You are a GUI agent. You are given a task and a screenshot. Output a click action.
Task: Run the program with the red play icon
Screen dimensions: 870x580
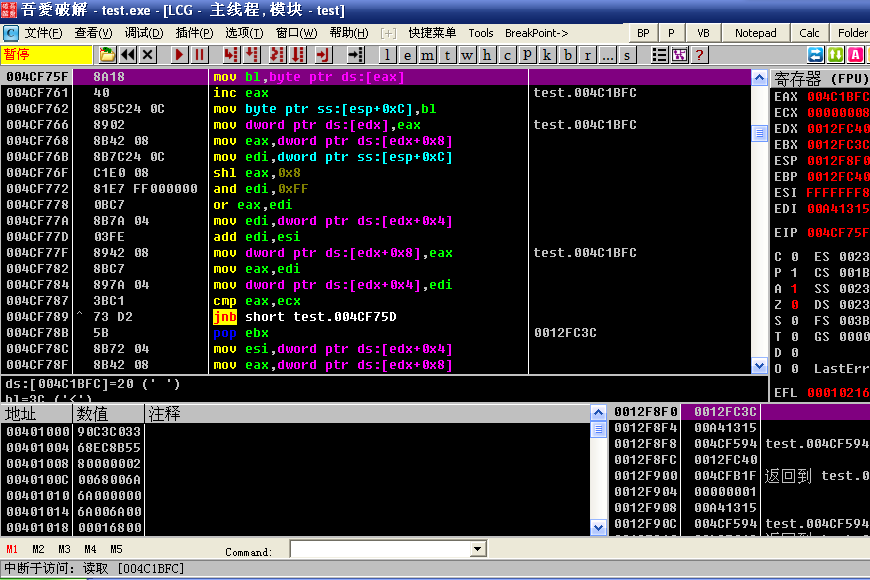point(179,54)
